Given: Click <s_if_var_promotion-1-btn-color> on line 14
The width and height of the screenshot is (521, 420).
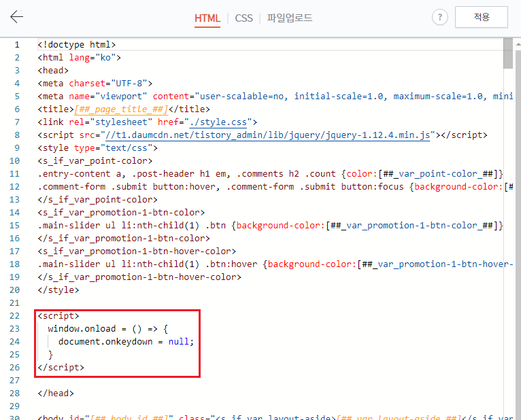Looking at the screenshot, I should point(121,213).
